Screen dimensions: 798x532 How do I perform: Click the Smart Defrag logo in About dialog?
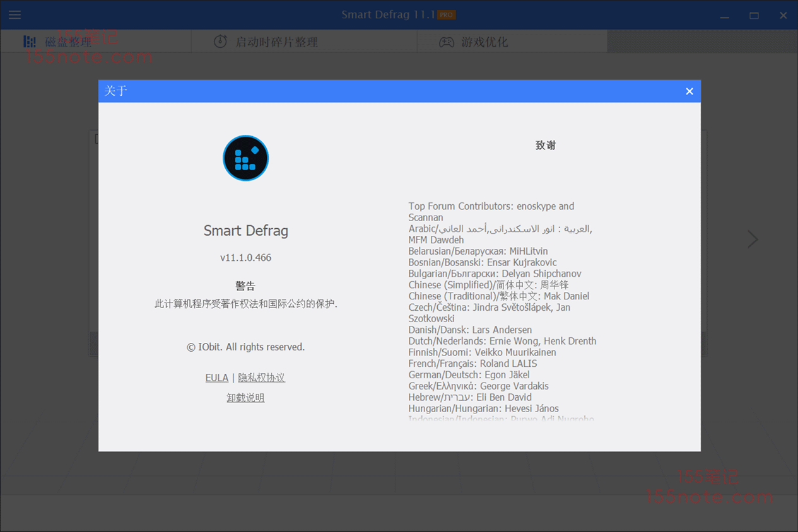pyautogui.click(x=245, y=158)
